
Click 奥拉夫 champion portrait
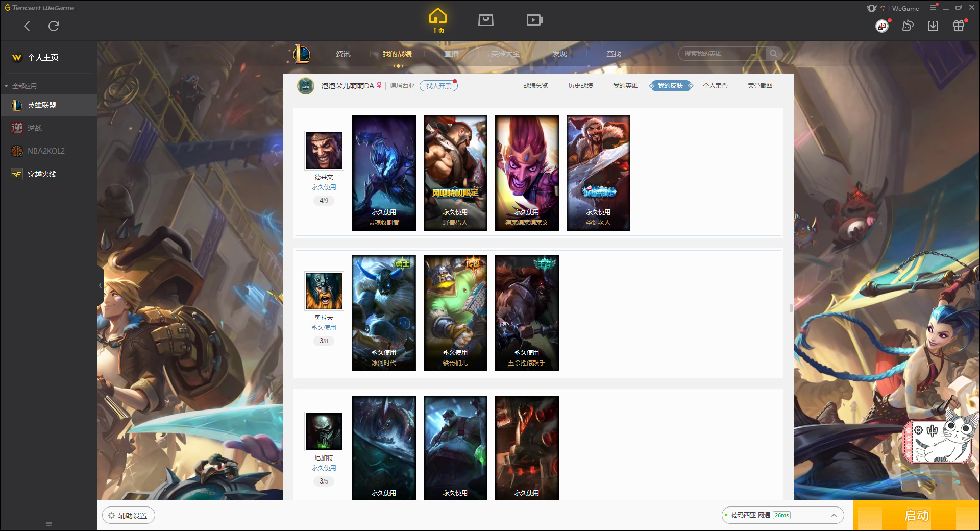pyautogui.click(x=324, y=291)
